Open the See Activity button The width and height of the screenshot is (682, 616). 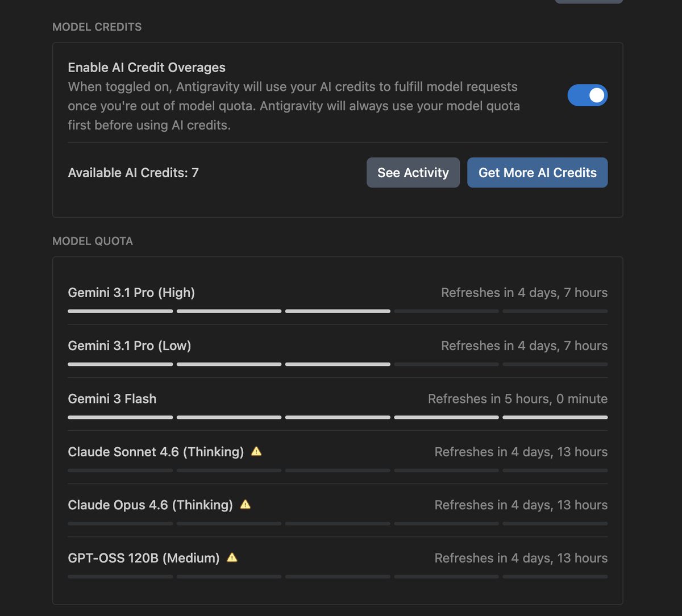[413, 173]
